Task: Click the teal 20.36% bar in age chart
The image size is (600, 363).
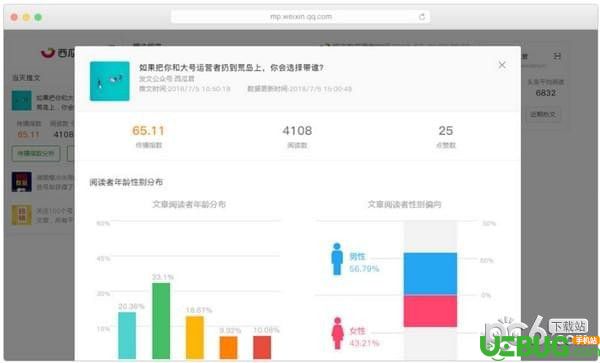Action: click(127, 335)
